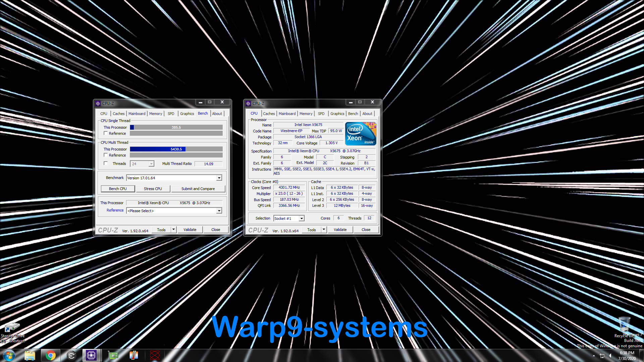The image size is (644, 362).
Task: Open the network tray icon
Action: [602, 356]
